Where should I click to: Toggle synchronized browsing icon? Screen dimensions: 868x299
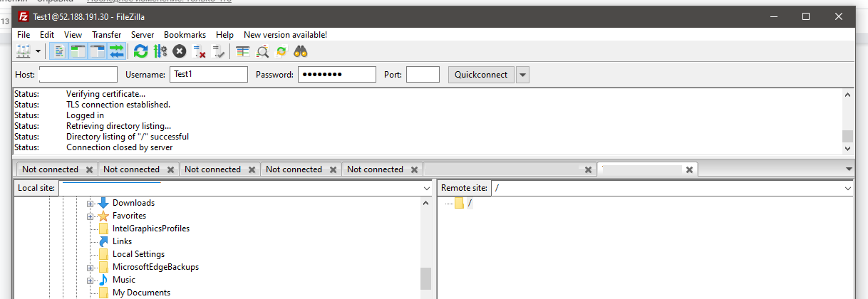pyautogui.click(x=281, y=51)
